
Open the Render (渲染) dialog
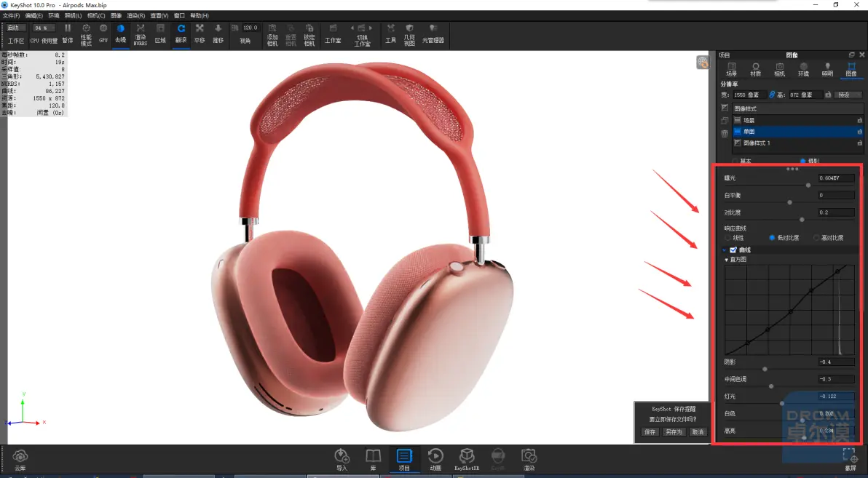(x=529, y=461)
